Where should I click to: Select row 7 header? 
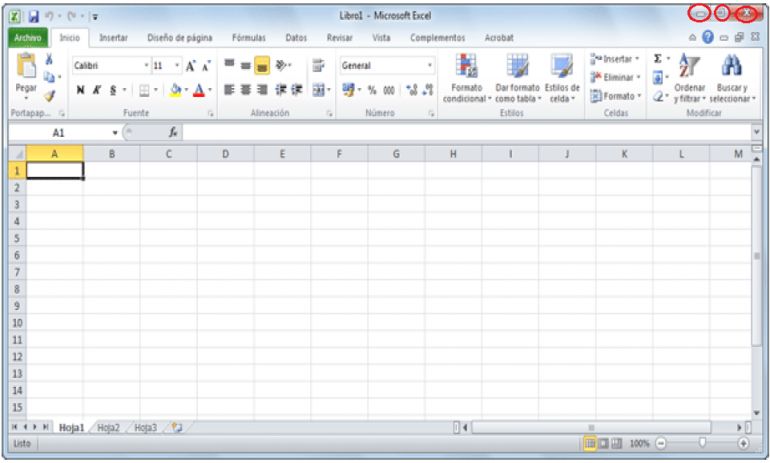click(17, 272)
